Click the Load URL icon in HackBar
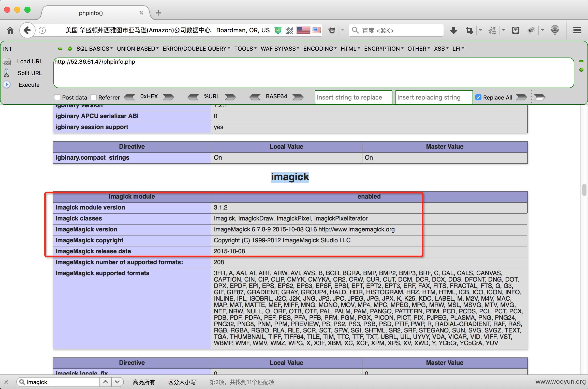Screen dimensions: 588x389 7,62
